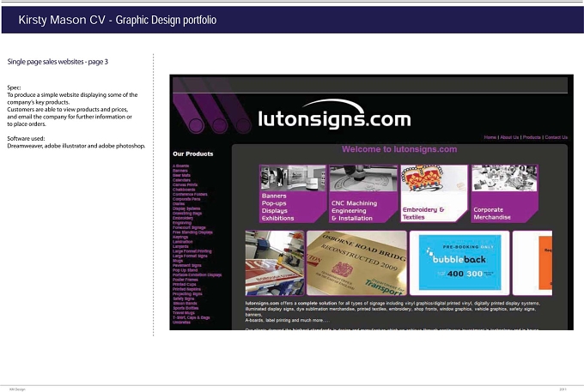Select the Large Format Signs link
Image resolution: width=584 pixels, height=392 pixels.
190,256
